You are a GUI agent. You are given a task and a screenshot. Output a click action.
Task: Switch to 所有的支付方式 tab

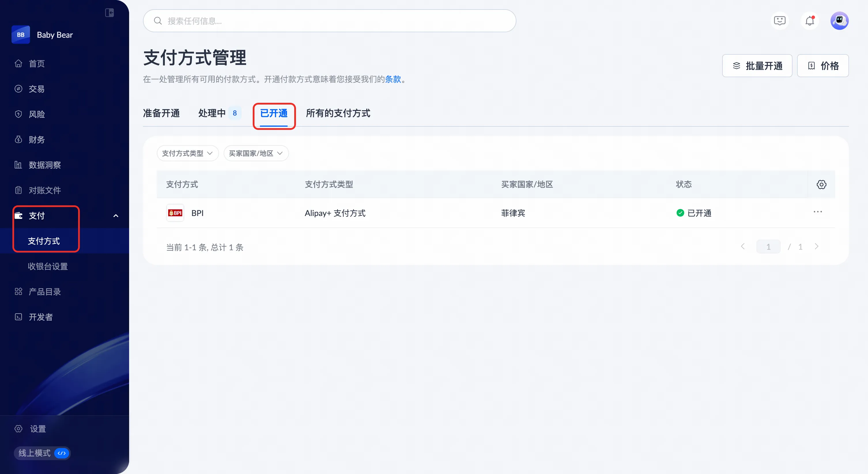(x=338, y=113)
